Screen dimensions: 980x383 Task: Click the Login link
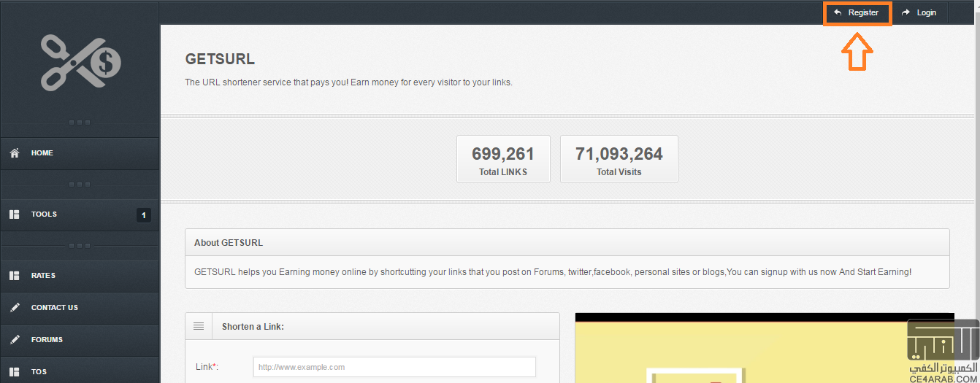click(x=919, y=12)
